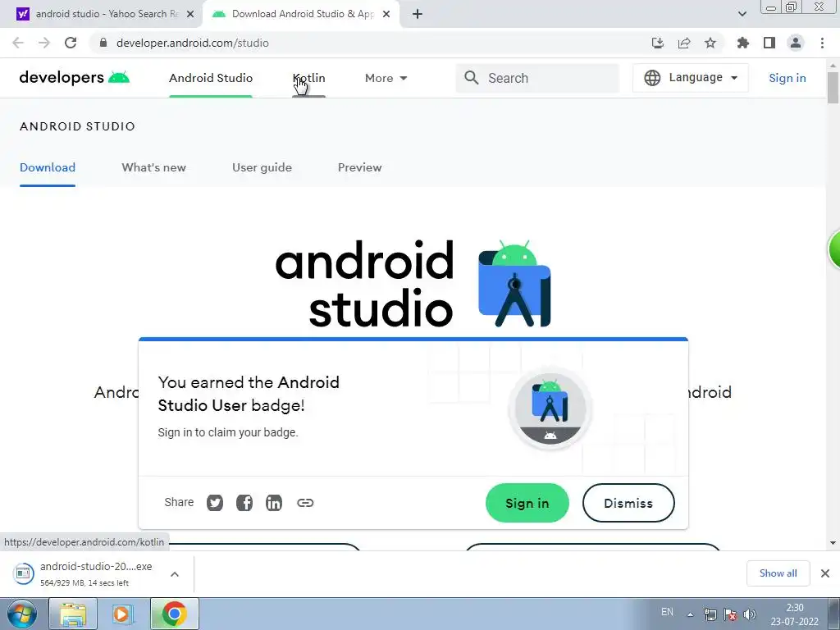This screenshot has height=630, width=840.
Task: Select the What's new sub-tab
Action: point(153,167)
